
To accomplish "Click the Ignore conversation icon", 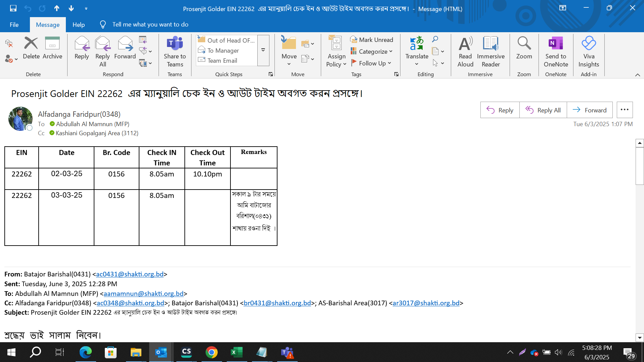I will click(9, 43).
